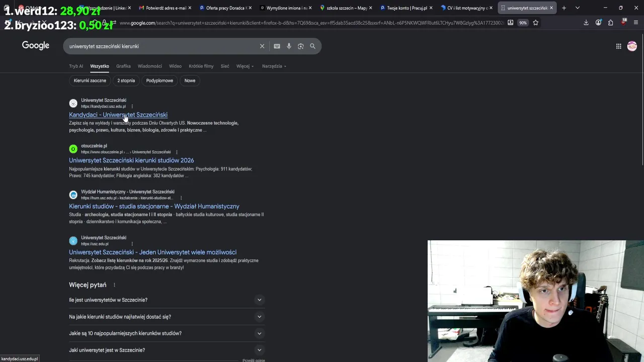Open the Firefox application hamburger menu
The width and height of the screenshot is (644, 362).
[636, 23]
